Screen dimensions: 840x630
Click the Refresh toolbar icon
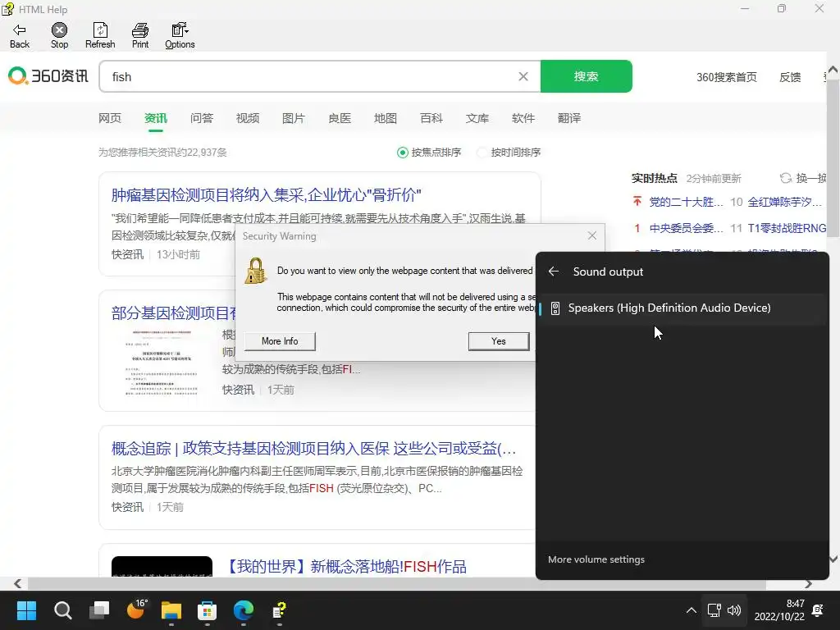pyautogui.click(x=100, y=36)
